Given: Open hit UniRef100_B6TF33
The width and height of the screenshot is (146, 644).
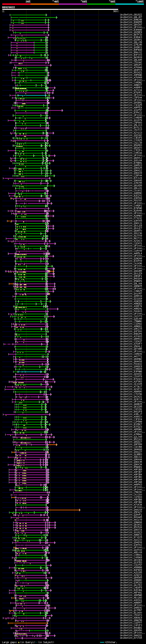Looking at the screenshot, I should [x=131, y=35].
